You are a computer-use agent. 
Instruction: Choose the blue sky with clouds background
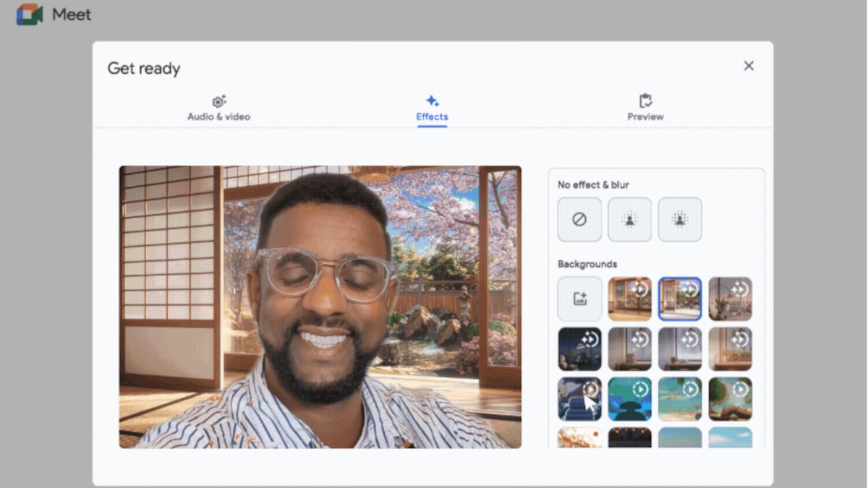[730, 437]
